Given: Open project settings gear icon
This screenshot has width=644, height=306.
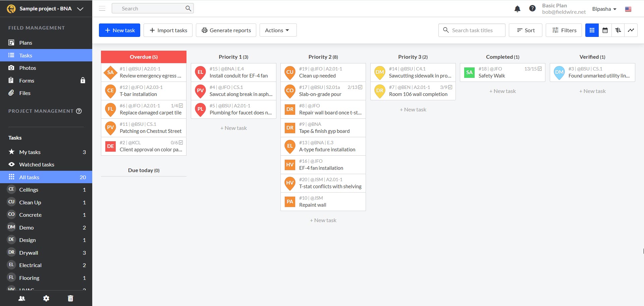Looking at the screenshot, I should [46, 298].
